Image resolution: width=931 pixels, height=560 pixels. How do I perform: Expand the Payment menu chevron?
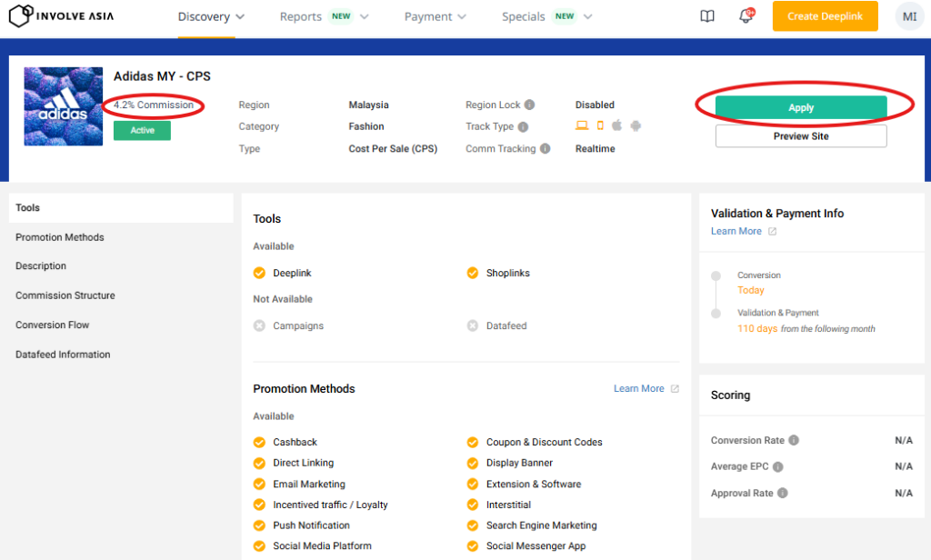(462, 16)
